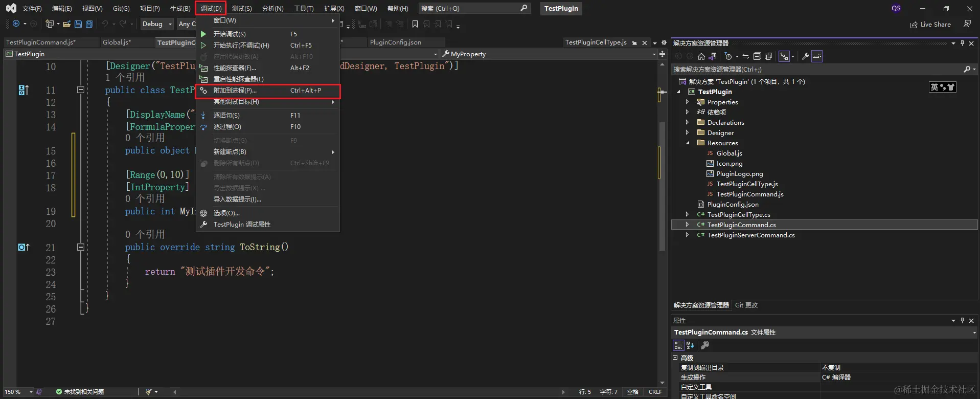This screenshot has width=980, height=399.
Task: Click the Visual Studio logo icon
Action: point(11,8)
